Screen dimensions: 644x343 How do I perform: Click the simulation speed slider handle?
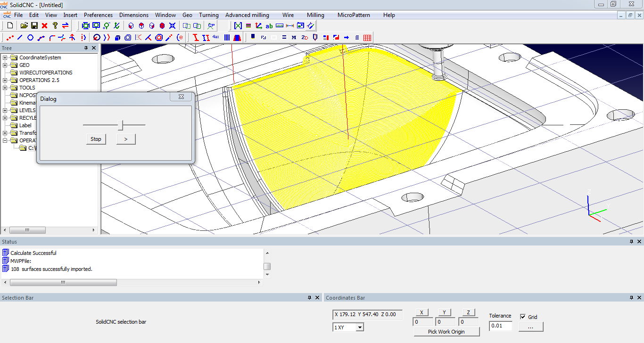(121, 125)
